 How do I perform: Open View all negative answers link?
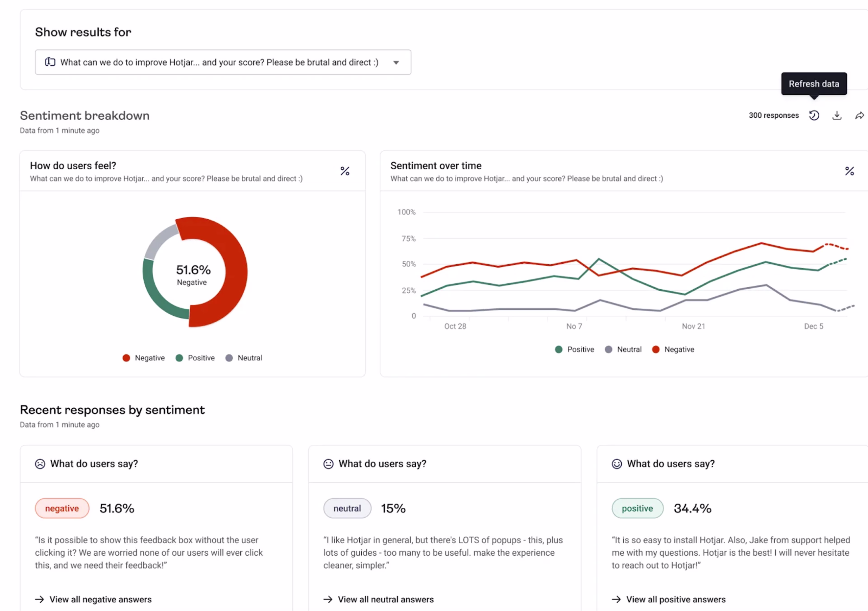point(100,599)
